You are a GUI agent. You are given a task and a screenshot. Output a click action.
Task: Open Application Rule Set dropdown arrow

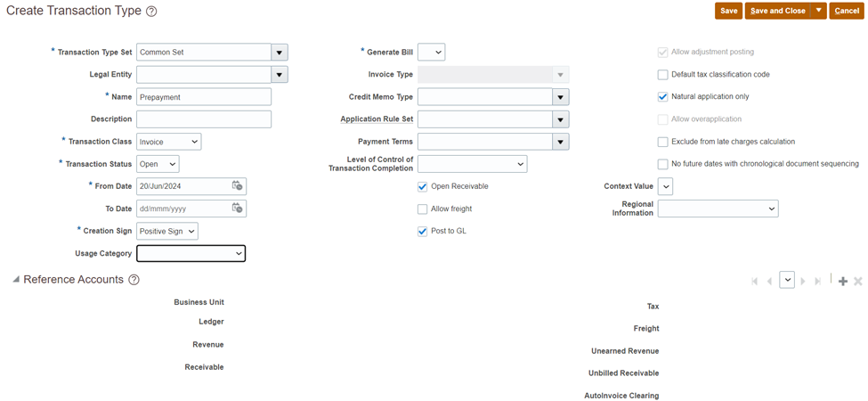pos(561,119)
